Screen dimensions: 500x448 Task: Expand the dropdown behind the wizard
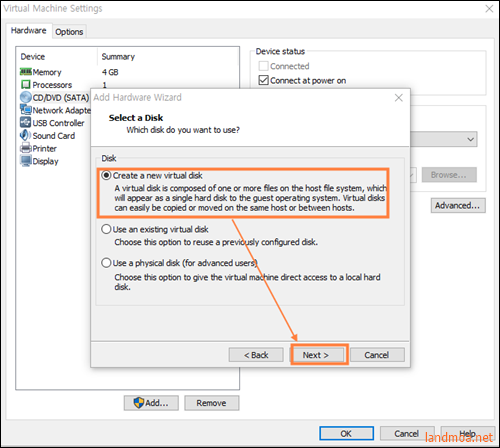point(470,139)
